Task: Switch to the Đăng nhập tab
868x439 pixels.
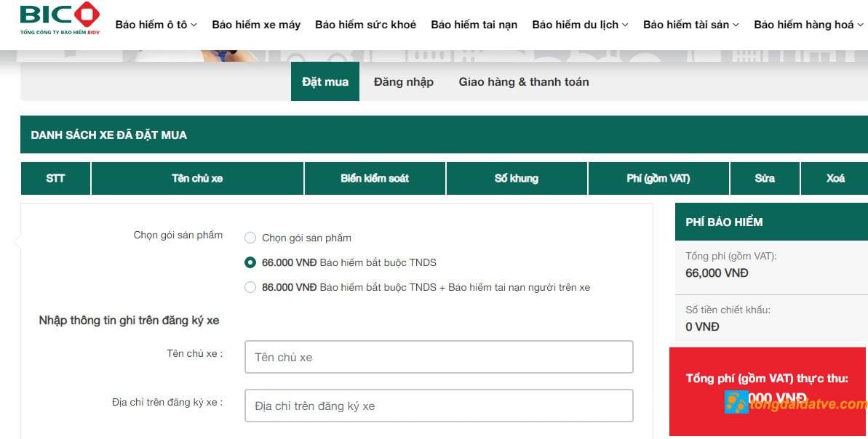Action: 404,82
